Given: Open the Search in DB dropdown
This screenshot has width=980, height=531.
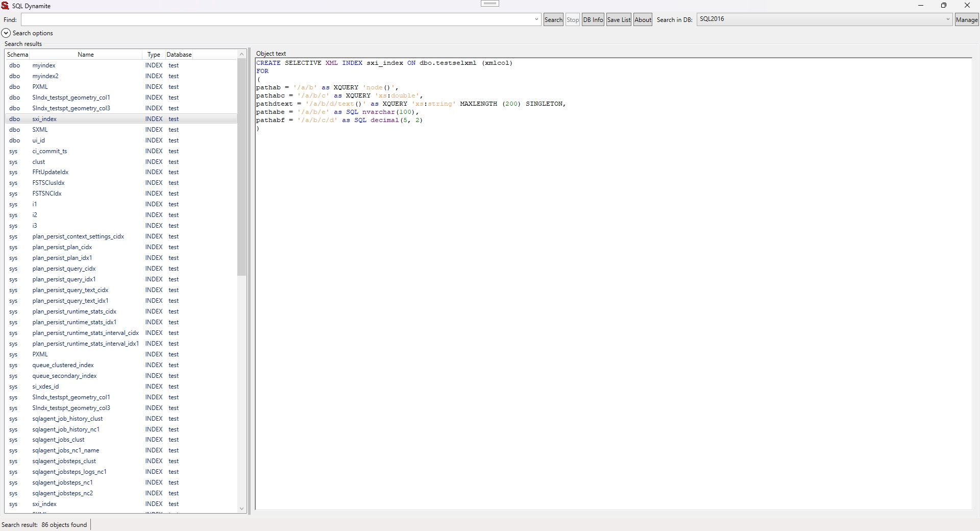Looking at the screenshot, I should point(948,19).
